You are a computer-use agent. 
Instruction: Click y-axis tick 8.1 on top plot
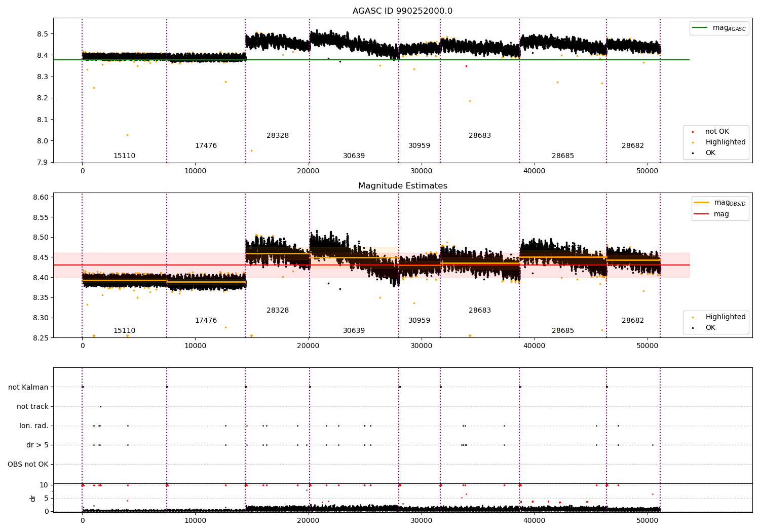pos(43,120)
